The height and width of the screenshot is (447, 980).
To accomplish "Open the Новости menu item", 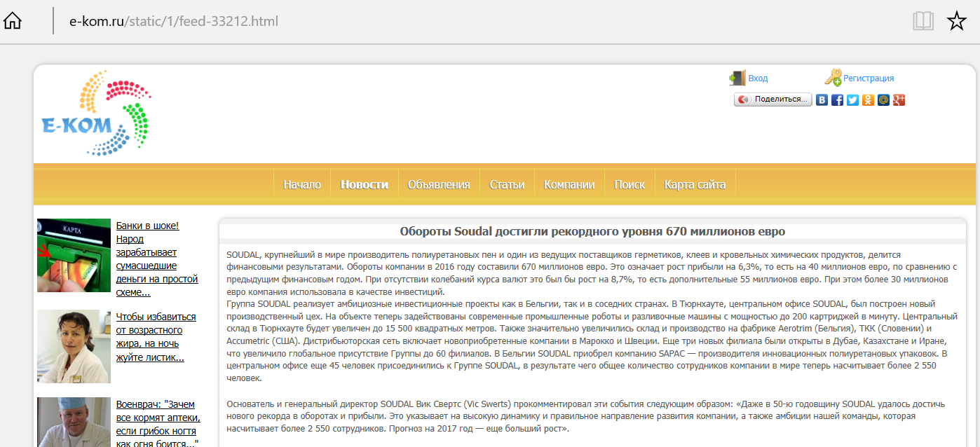I will (x=365, y=184).
